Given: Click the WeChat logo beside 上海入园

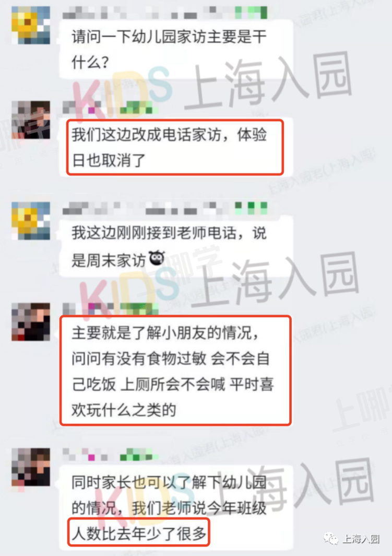Looking at the screenshot, I should click(x=331, y=539).
